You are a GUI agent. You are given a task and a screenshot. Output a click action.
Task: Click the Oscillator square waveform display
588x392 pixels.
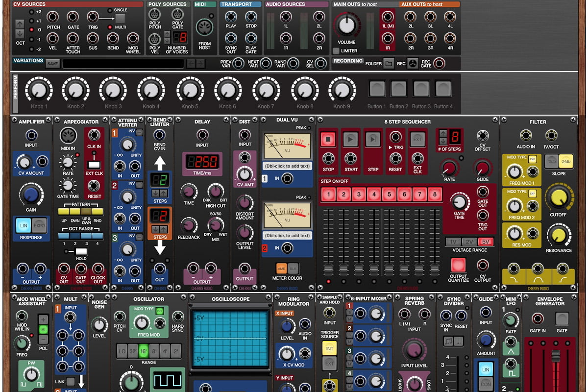[167, 381]
